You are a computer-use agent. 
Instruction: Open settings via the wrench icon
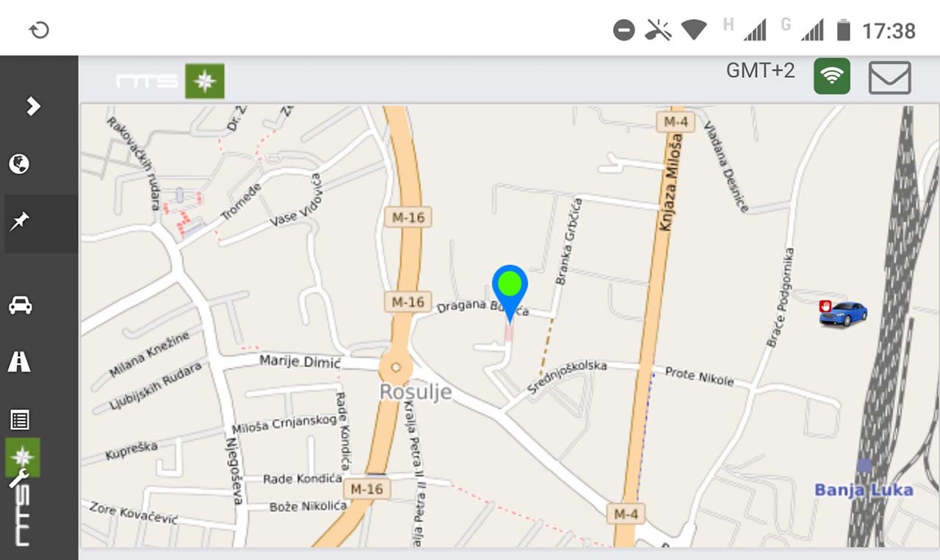coord(18,479)
